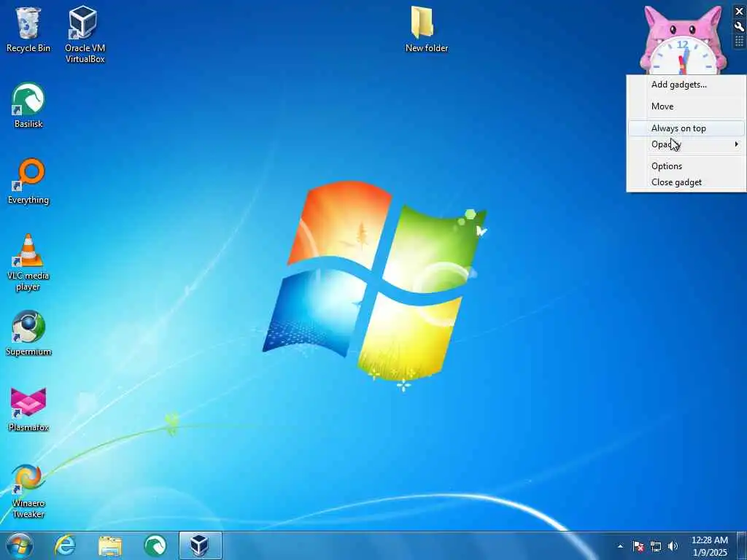This screenshot has width=747, height=560.
Task: Select the Supermium desktop shortcut
Action: click(28, 333)
